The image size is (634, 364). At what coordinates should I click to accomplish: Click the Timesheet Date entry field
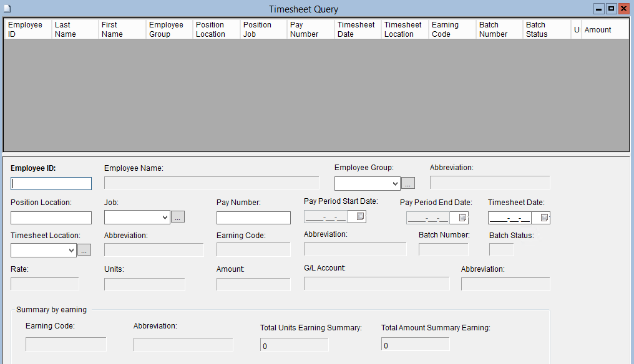coord(509,218)
